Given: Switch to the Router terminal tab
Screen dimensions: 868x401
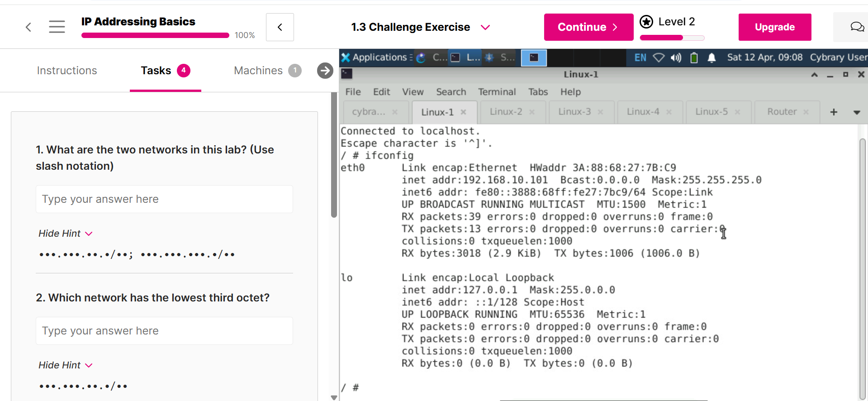Looking at the screenshot, I should point(781,112).
